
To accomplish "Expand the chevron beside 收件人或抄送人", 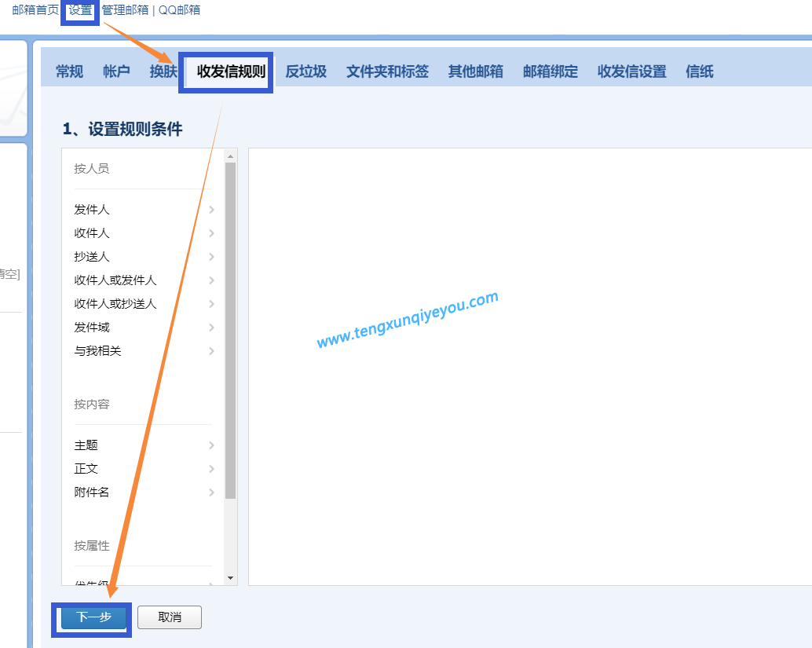I will click(x=211, y=304).
